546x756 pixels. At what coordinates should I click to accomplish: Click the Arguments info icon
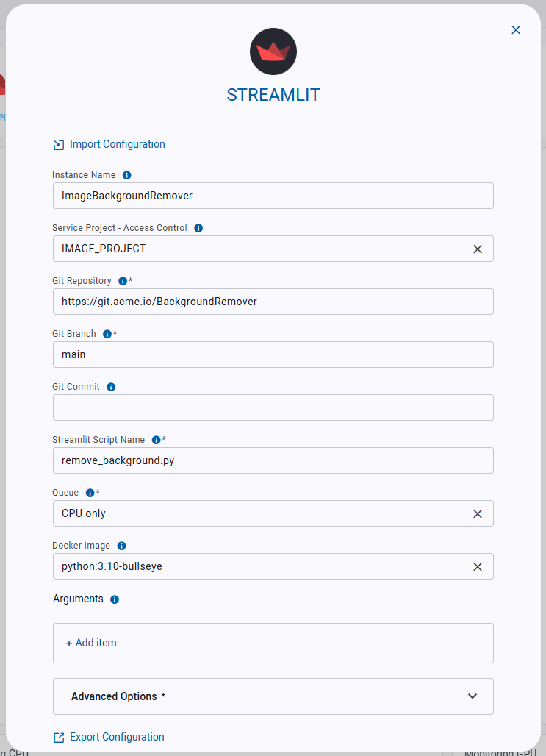[114, 599]
